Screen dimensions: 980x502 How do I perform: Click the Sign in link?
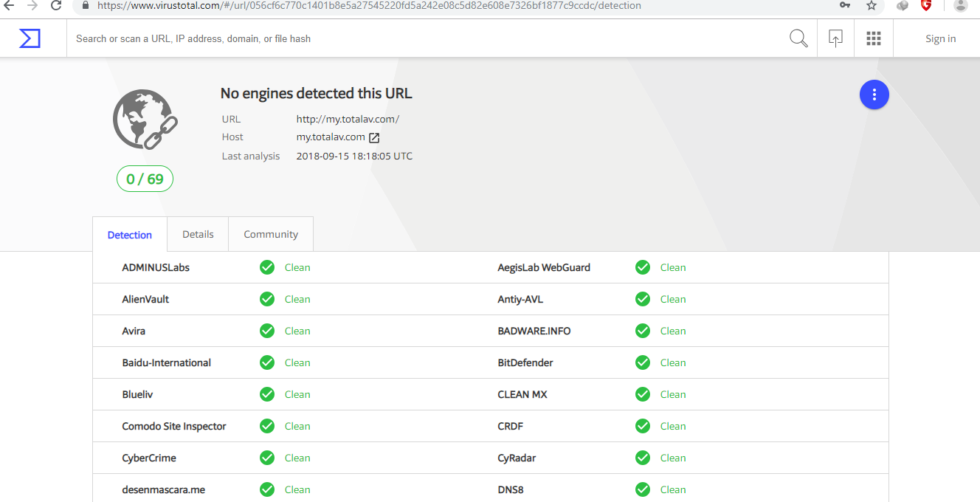940,38
